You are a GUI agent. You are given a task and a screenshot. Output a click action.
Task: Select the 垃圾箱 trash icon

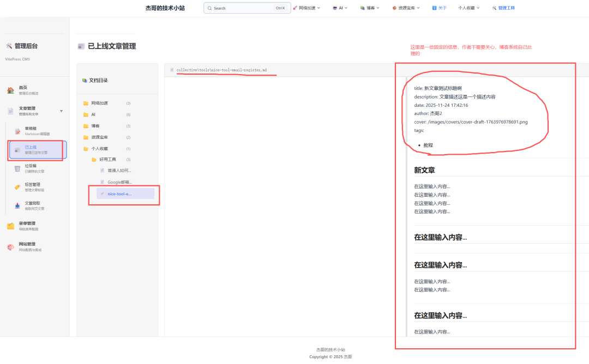19,169
